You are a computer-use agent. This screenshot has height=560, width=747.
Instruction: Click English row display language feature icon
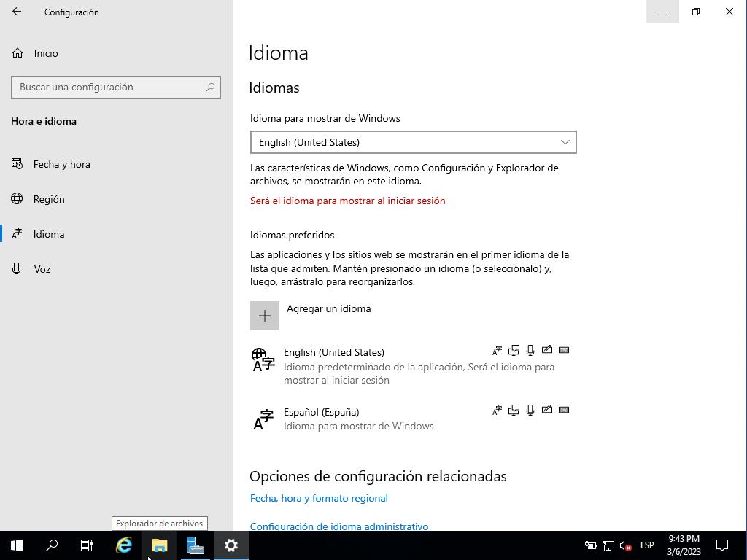(x=497, y=351)
